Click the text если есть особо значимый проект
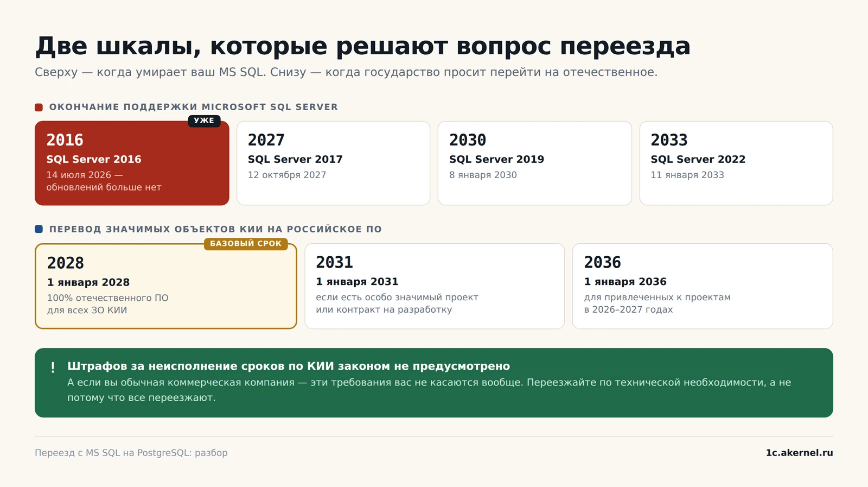The width and height of the screenshot is (868, 487). click(397, 298)
